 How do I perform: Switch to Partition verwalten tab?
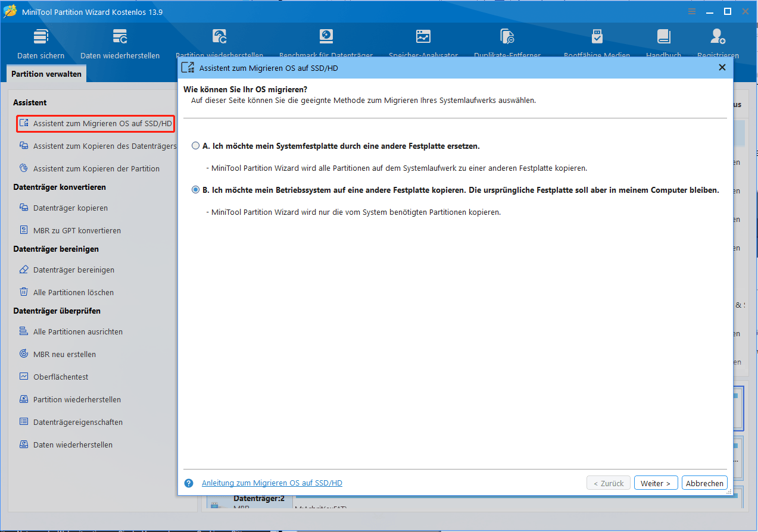click(47, 74)
